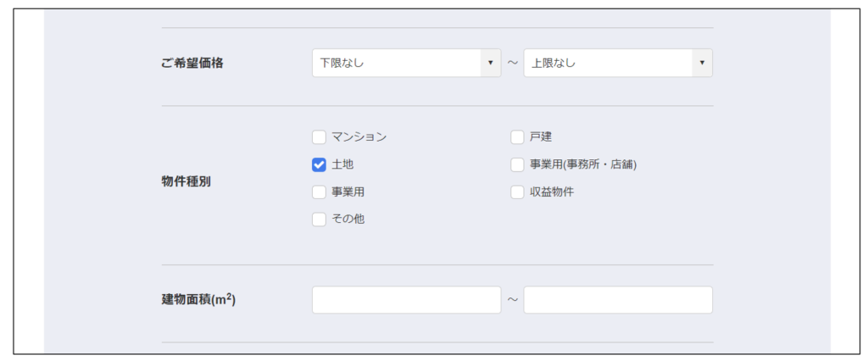This screenshot has height=361, width=868.
Task: Select the 戸建 checkbox
Action: 517,137
